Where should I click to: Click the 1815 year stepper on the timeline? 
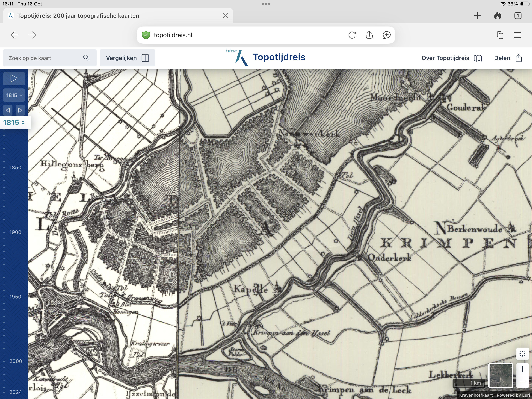click(14, 123)
